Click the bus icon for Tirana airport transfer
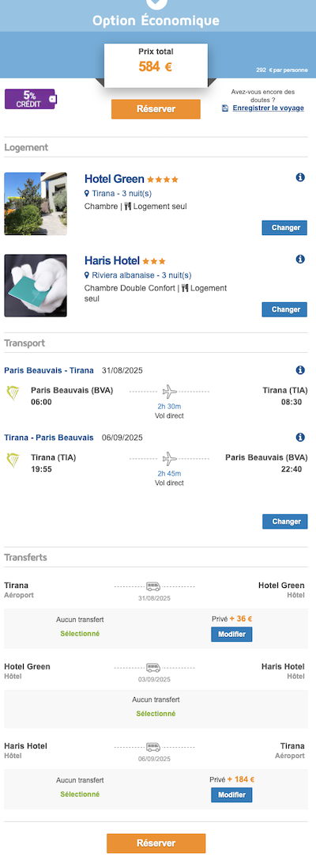 coord(153,586)
